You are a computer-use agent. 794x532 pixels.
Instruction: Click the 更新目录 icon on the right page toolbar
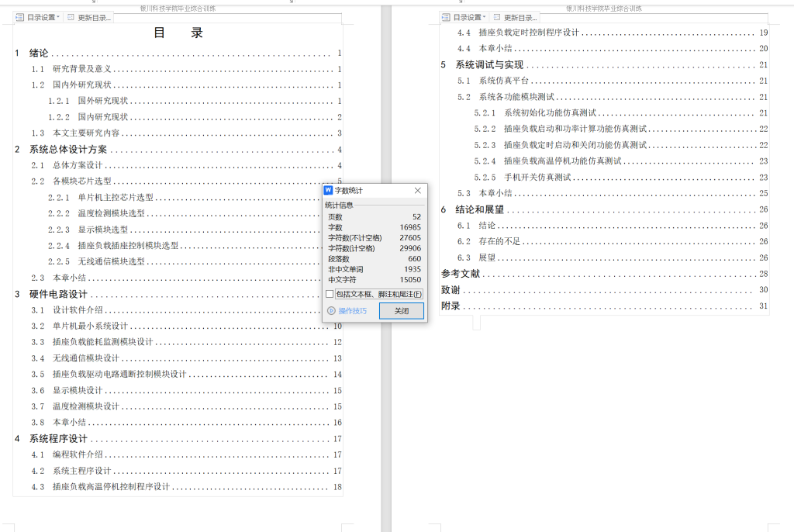[x=496, y=16]
